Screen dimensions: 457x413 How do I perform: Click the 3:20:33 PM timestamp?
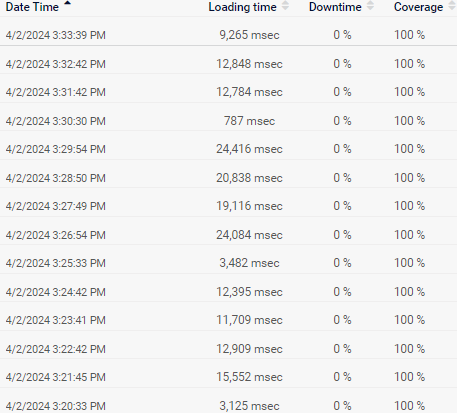[x=56, y=406]
